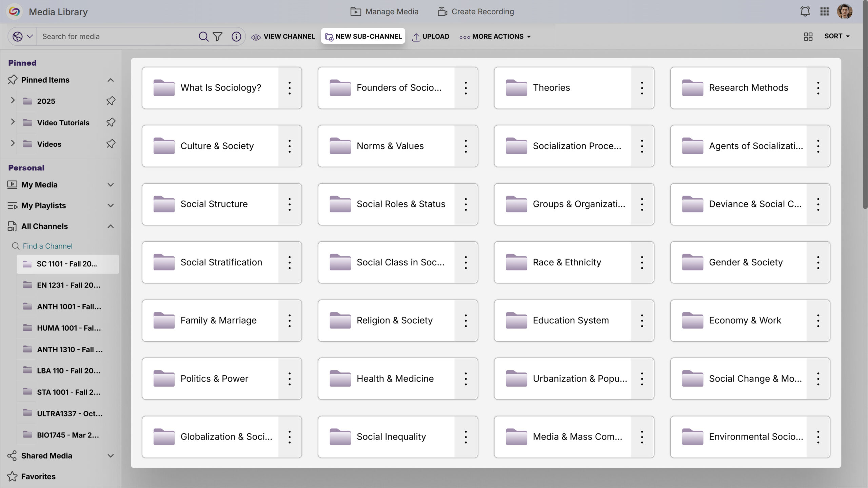Open the More Actions menu
The image size is (868, 488).
495,36
